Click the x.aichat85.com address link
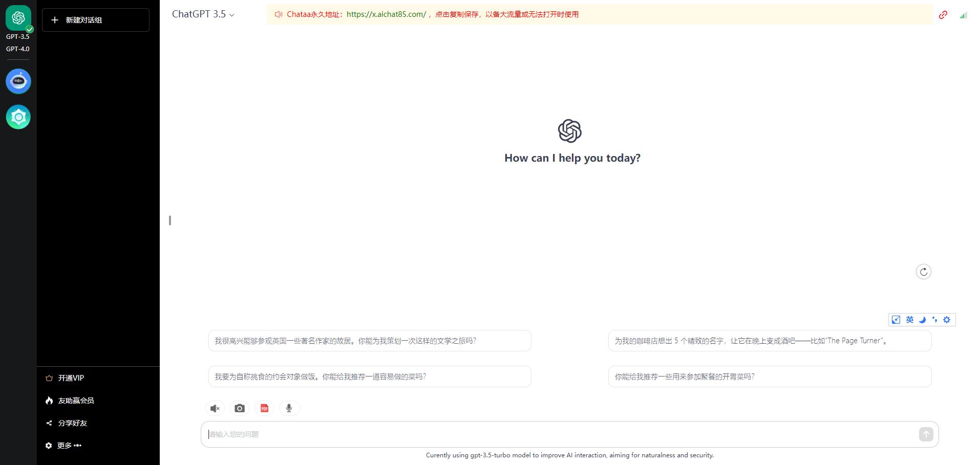The width and height of the screenshot is (980, 465). click(x=386, y=14)
